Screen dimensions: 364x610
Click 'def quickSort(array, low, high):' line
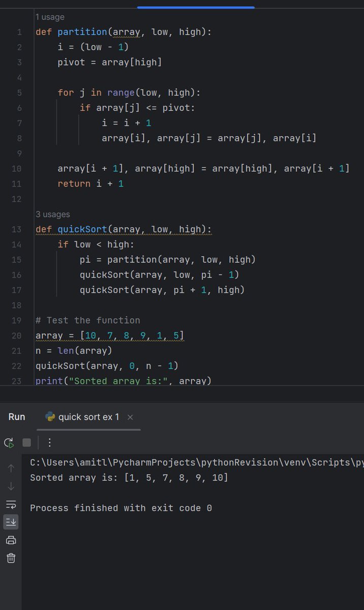coord(124,229)
